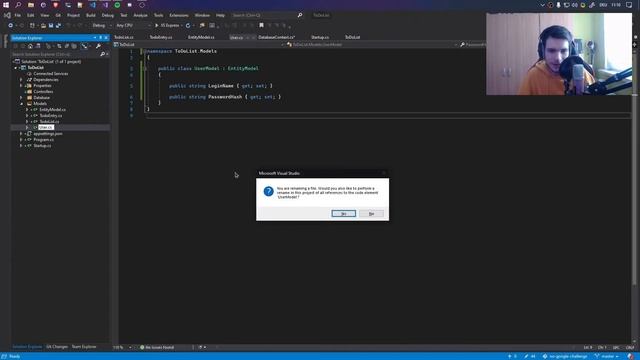
Task: Open the Test menu
Action: click(x=124, y=15)
